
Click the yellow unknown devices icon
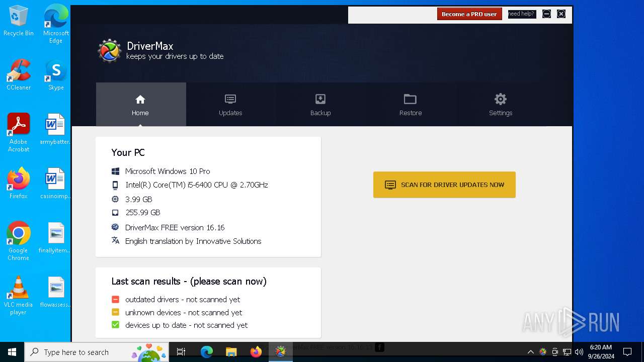tap(115, 312)
